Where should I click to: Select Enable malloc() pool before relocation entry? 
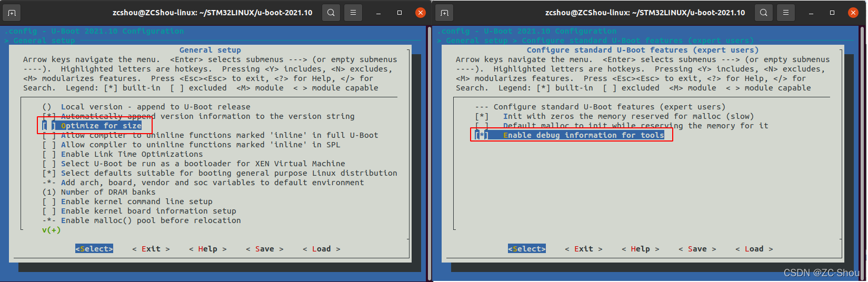(x=142, y=220)
